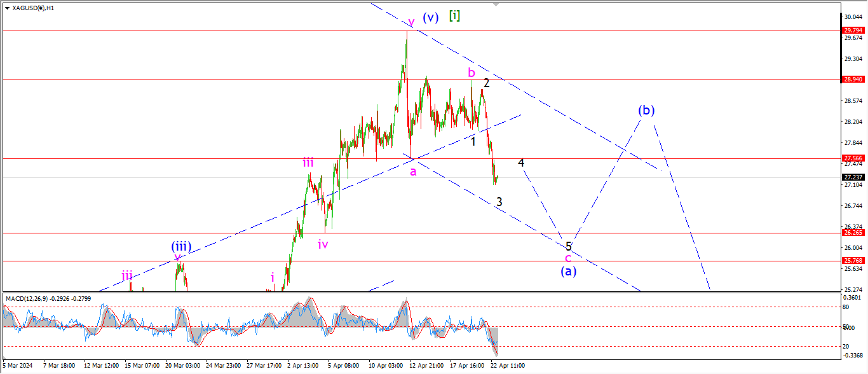Viewport: 868px width, 374px height.
Task: Click the black 5 wave label
Action: tap(569, 246)
